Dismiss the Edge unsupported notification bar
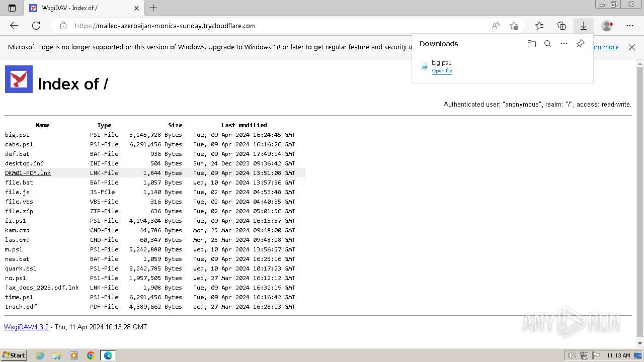 [x=632, y=47]
